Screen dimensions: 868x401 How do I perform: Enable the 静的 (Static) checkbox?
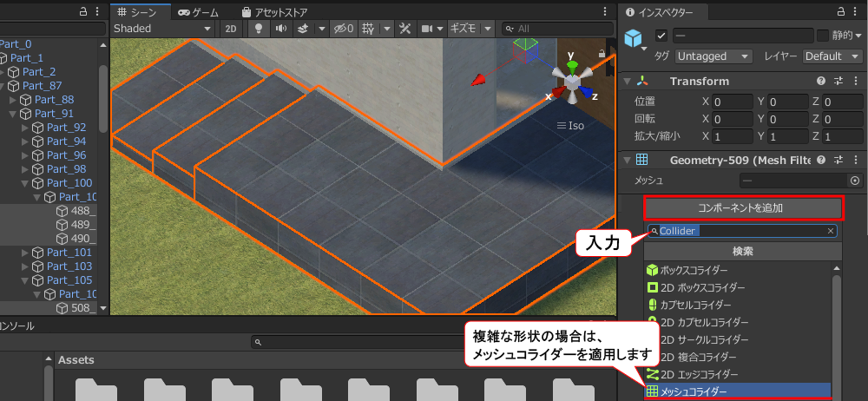(823, 36)
